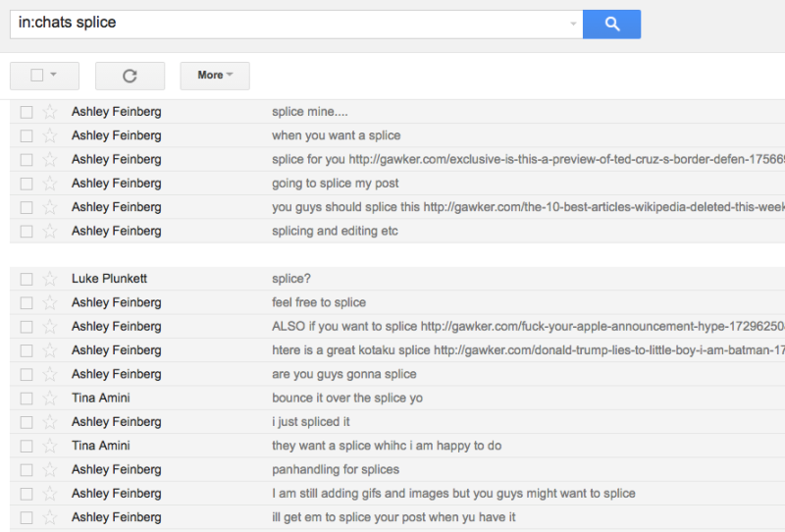Image resolution: width=785 pixels, height=532 pixels.
Task: Click the Luke Plunkett sender name
Action: 109,279
